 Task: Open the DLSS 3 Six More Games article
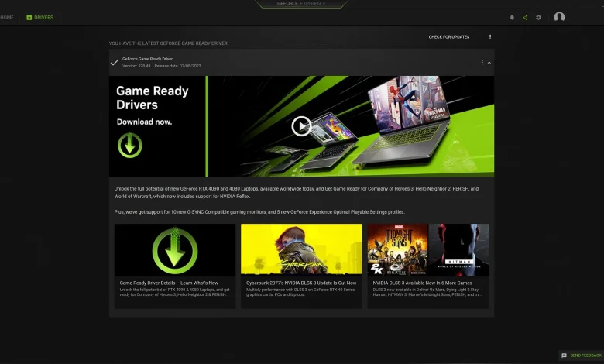[x=427, y=250]
